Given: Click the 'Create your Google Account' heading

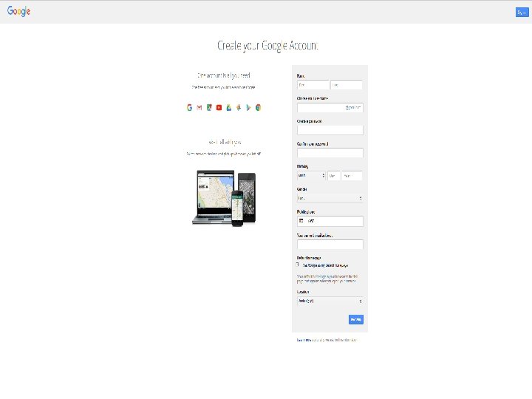Looking at the screenshot, I should coord(267,46).
